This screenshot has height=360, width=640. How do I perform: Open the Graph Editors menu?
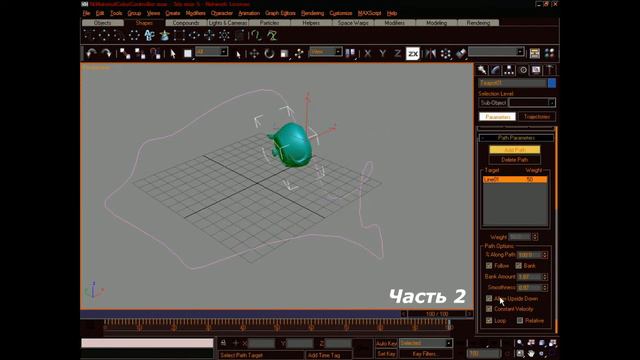(280, 13)
